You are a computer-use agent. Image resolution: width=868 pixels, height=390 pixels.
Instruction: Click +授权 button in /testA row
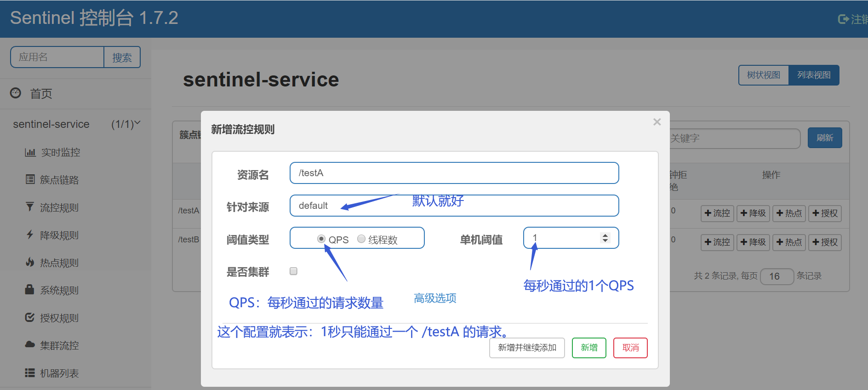coord(825,213)
